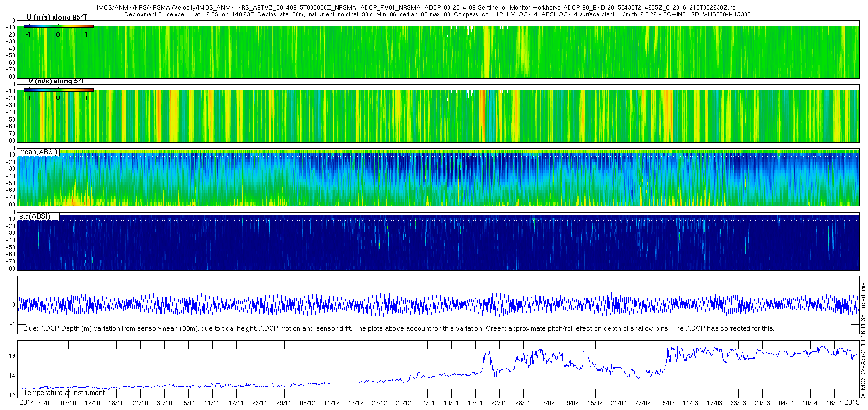Click the '10/01' date tick label
The height and width of the screenshot is (410, 868).
(x=451, y=403)
